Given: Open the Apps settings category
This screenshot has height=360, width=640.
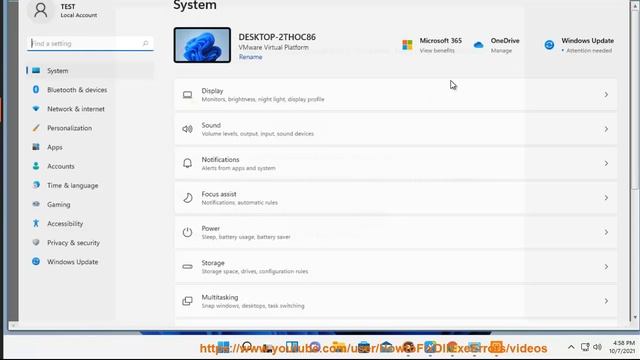Looking at the screenshot, I should click(90, 147).
